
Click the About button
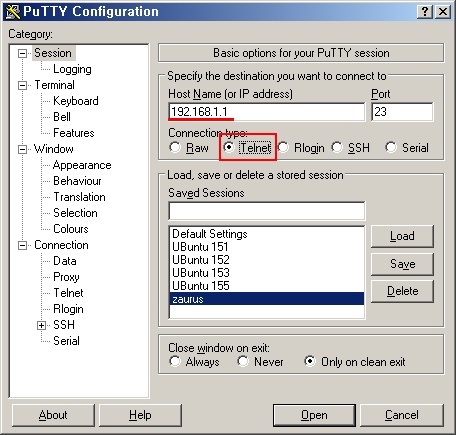[53, 415]
